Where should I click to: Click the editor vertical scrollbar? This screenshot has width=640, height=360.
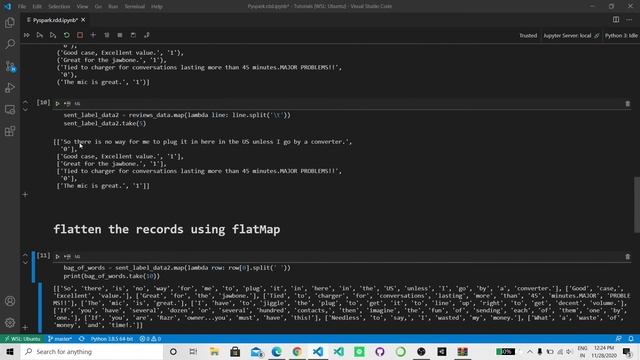637,204
